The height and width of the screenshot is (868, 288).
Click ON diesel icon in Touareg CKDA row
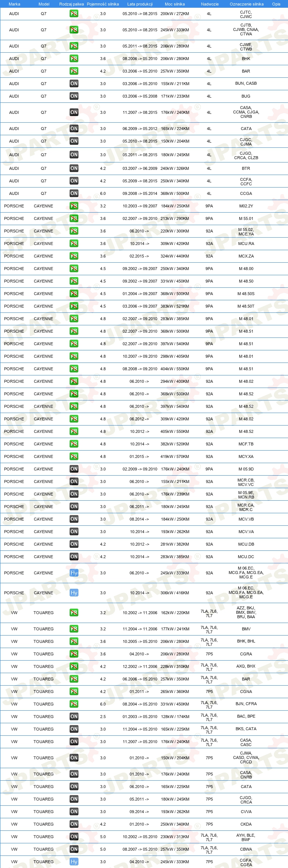[74, 824]
